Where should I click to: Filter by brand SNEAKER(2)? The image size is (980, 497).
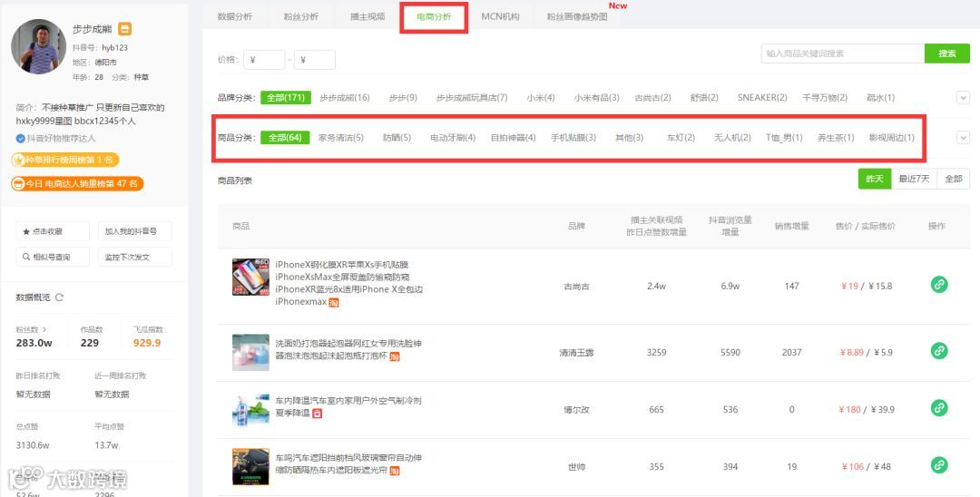762,98
